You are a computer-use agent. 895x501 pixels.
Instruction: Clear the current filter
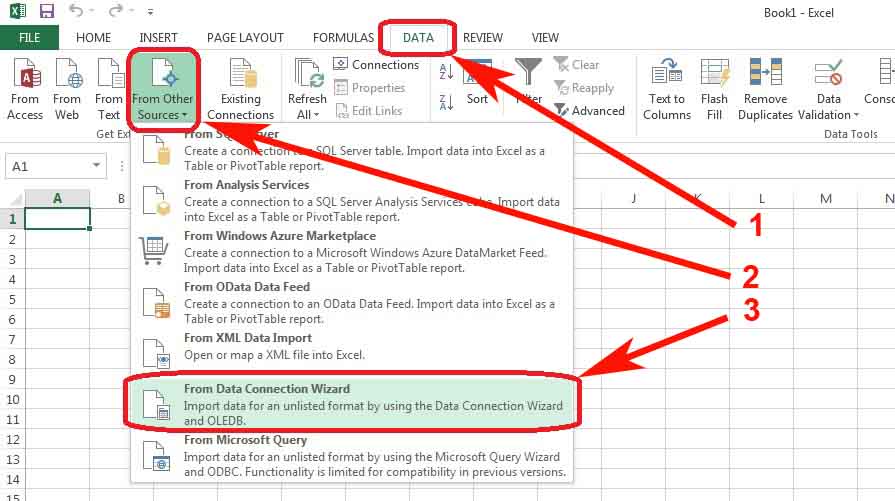point(577,64)
